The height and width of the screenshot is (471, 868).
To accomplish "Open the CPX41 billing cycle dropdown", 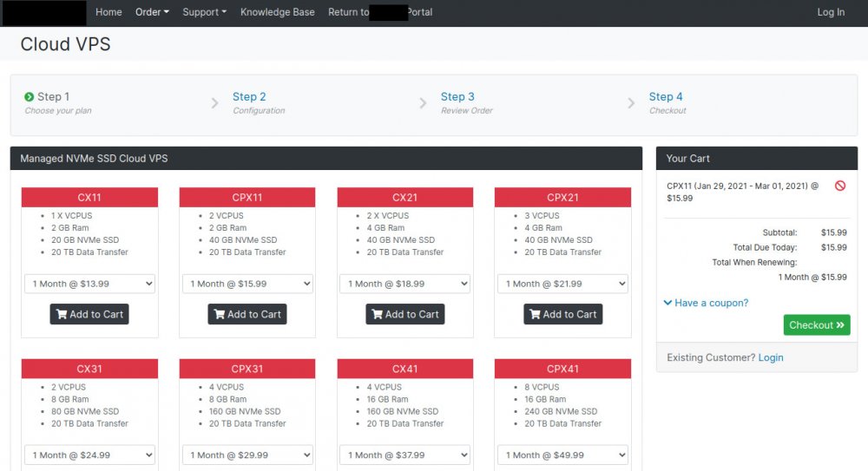I will point(563,455).
